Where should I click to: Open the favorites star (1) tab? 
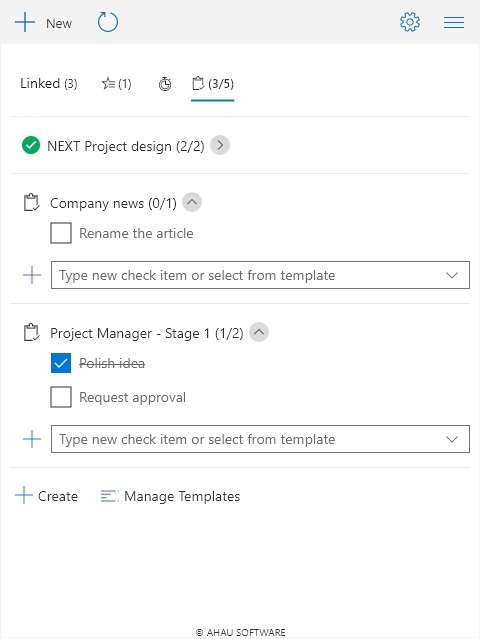click(x=116, y=84)
